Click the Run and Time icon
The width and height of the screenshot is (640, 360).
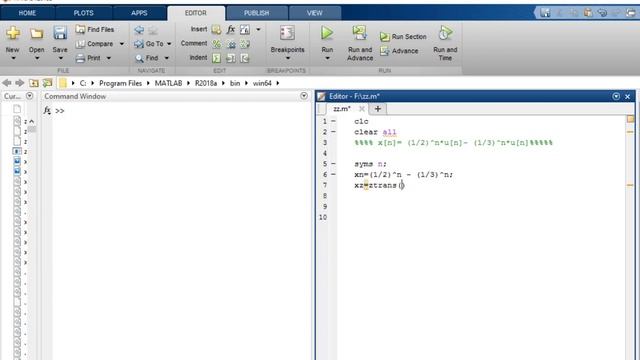coord(445,33)
